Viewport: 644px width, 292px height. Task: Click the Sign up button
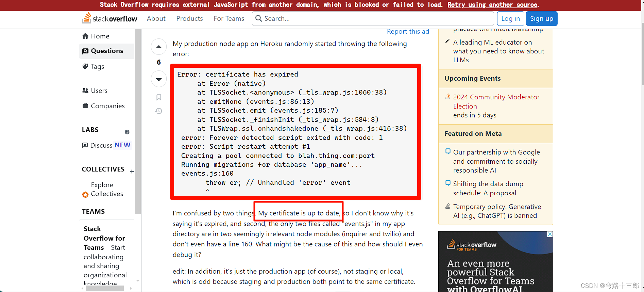tap(542, 18)
